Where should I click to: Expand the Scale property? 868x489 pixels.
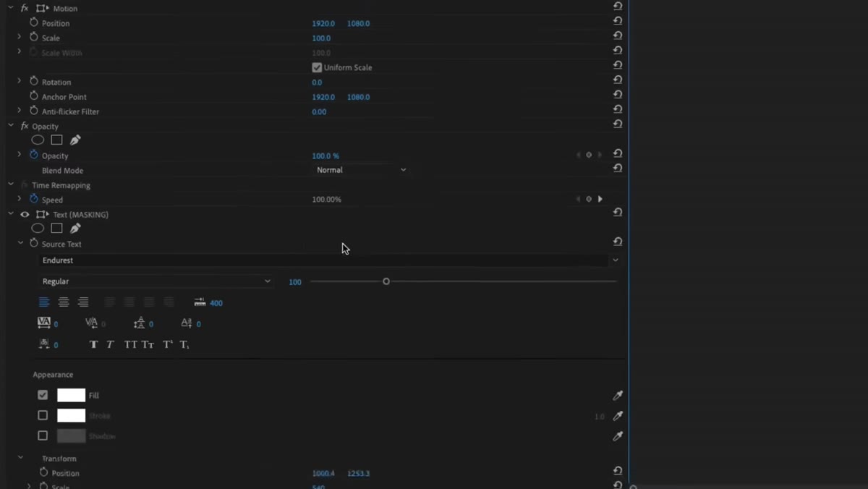(x=20, y=37)
